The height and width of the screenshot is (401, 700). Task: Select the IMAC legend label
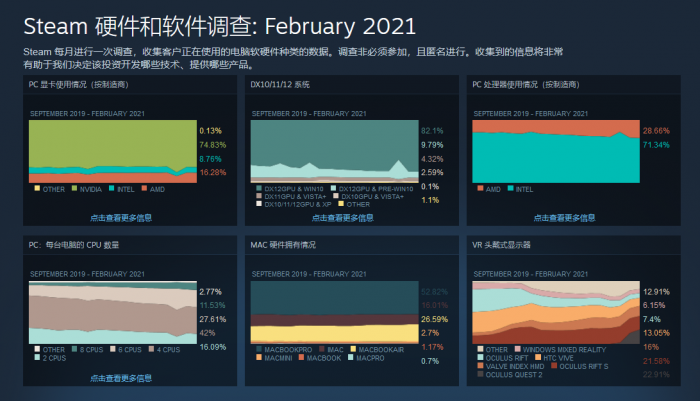(335, 350)
